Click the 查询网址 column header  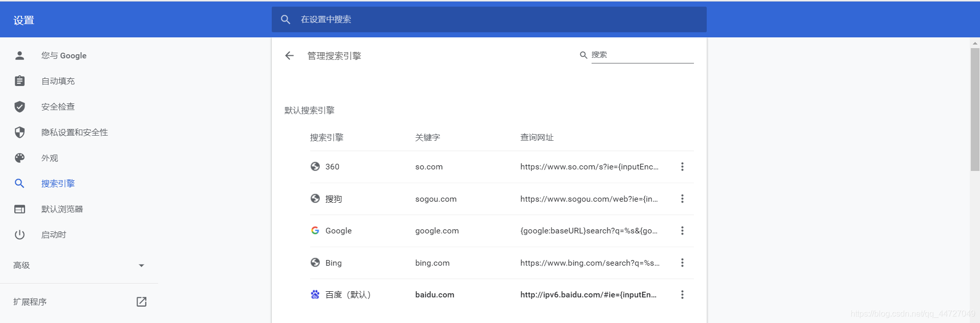[x=537, y=137]
